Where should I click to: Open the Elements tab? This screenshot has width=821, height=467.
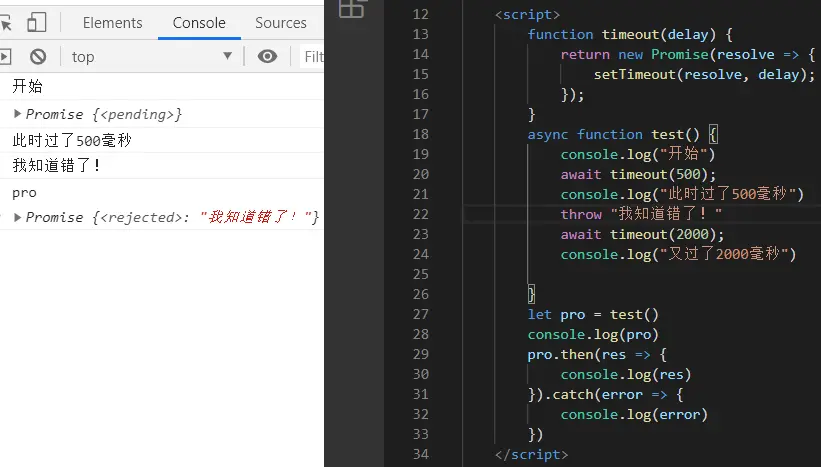(x=113, y=23)
